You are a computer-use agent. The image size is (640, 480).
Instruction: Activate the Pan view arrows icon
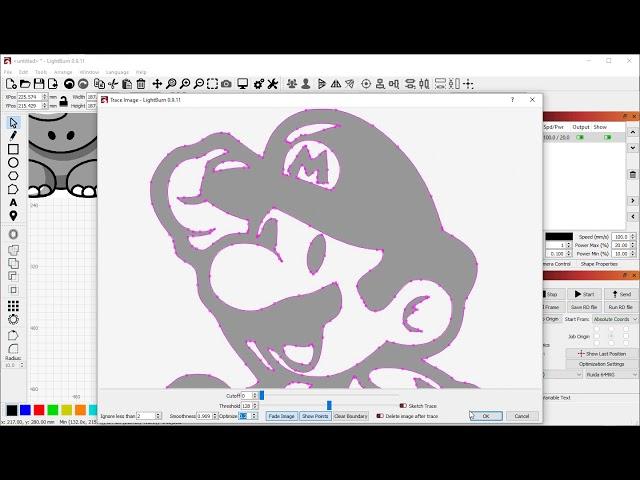pos(157,84)
